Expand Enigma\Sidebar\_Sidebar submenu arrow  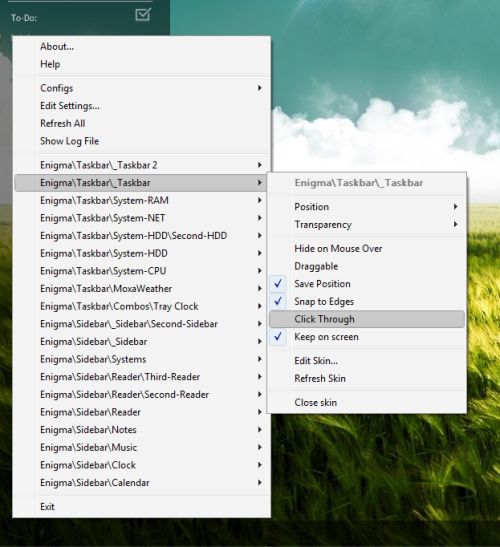[x=260, y=341]
